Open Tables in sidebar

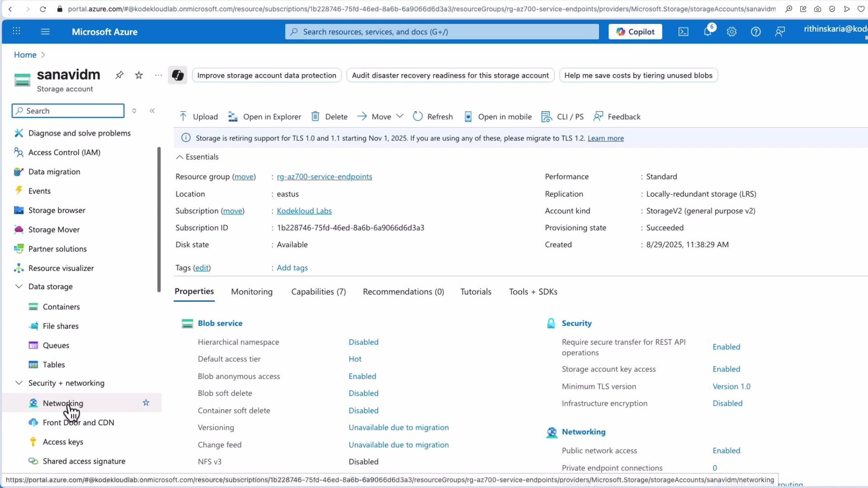pos(54,365)
